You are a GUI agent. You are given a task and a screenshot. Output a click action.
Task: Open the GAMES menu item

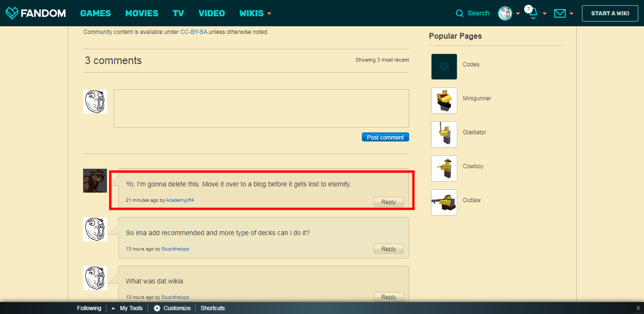click(x=95, y=13)
